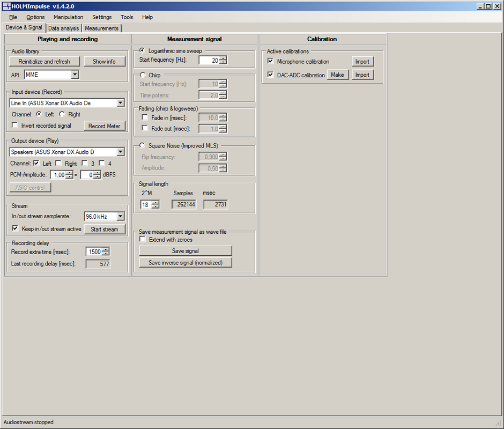Viewport: 504px width, 429px height.
Task: Import a DAC-ADC calibration file
Action: (362, 75)
